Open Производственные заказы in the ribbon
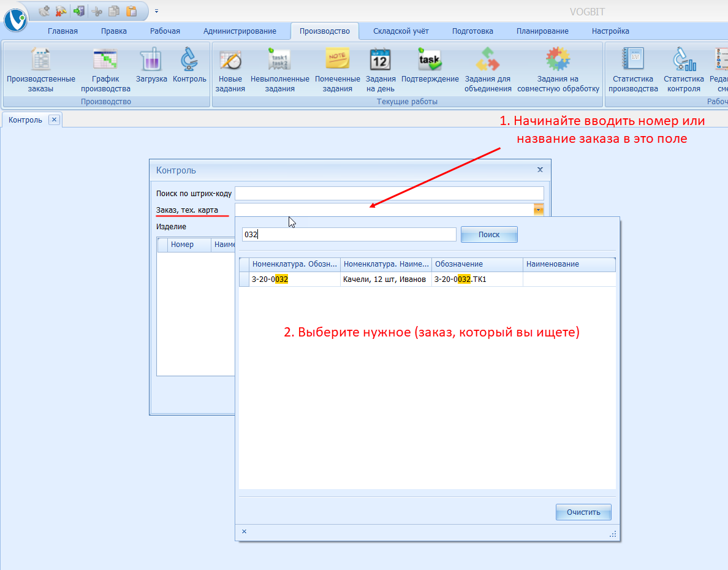 coord(41,70)
